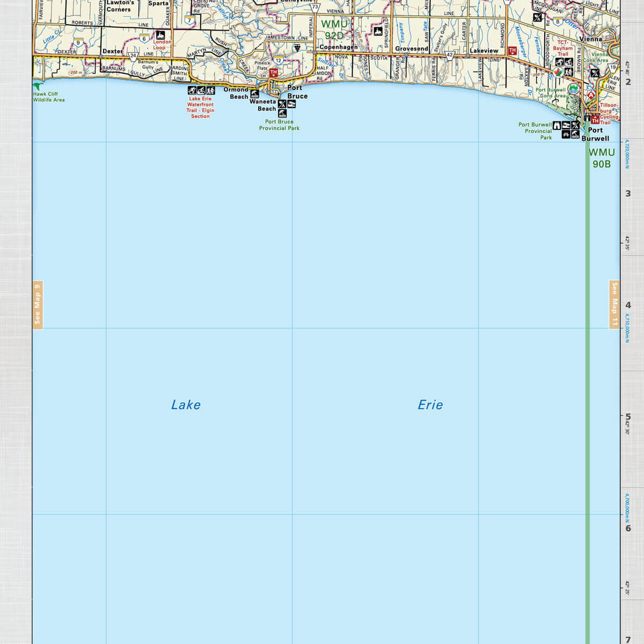644x644 pixels.
Task: Select the beach icon beside Ormond Beach
Action: [x=254, y=93]
